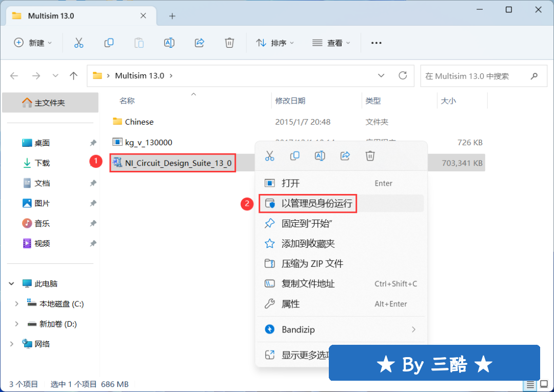Viewport: 554px width, 392px height.
Task: Click the Share icon in the toolbar
Action: pyautogui.click(x=200, y=43)
